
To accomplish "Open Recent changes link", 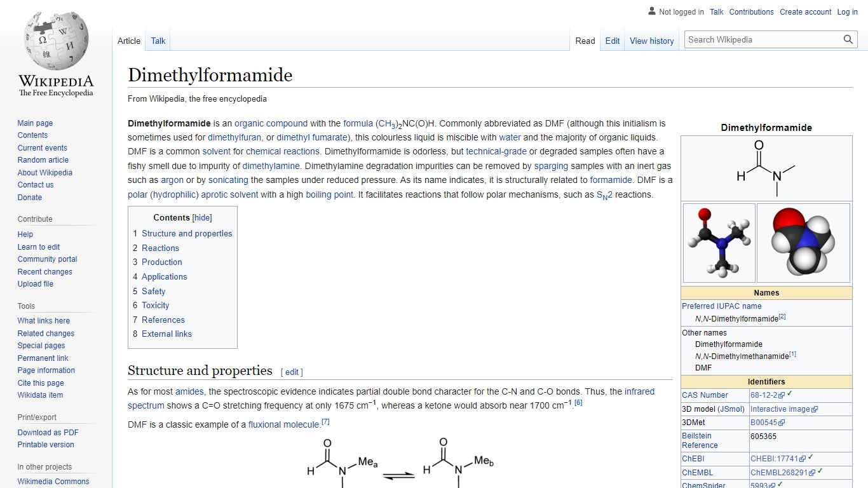I will point(44,272).
